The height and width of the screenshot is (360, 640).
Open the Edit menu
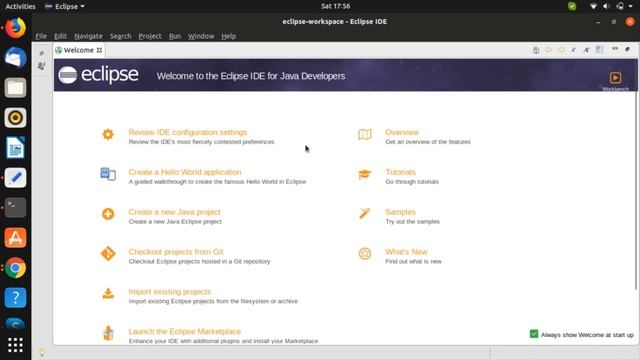[x=60, y=36]
